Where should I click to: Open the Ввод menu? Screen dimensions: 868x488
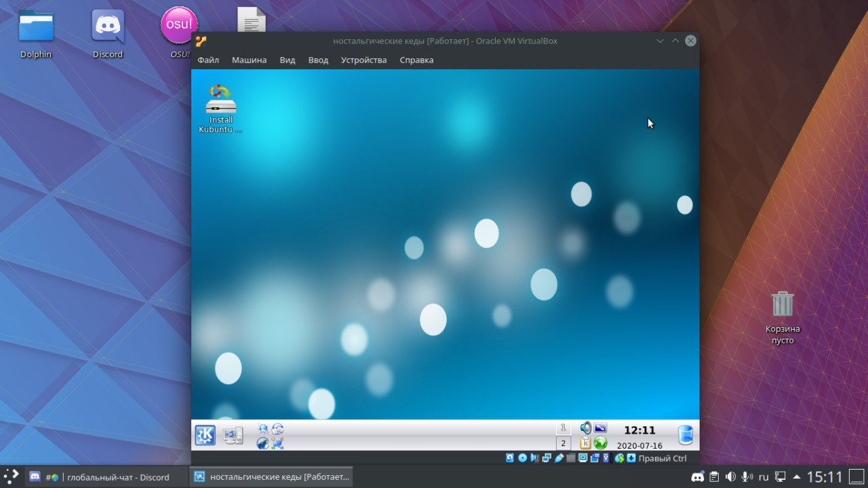pos(318,60)
